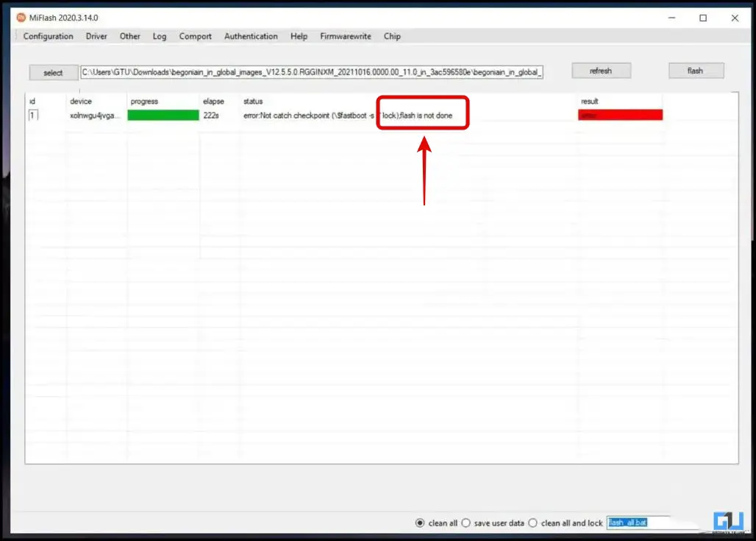Click the elapse column header
The width and height of the screenshot is (756, 541).
tap(213, 102)
